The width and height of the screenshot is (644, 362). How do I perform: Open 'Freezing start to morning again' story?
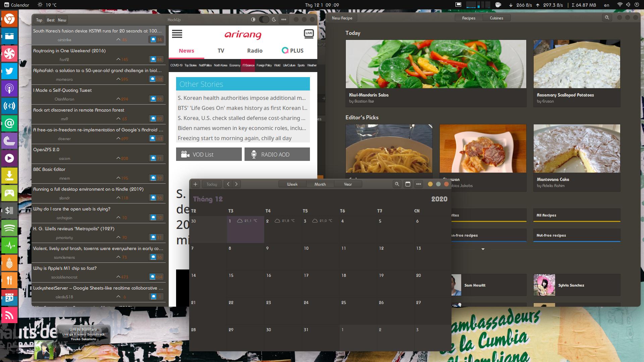click(x=234, y=138)
